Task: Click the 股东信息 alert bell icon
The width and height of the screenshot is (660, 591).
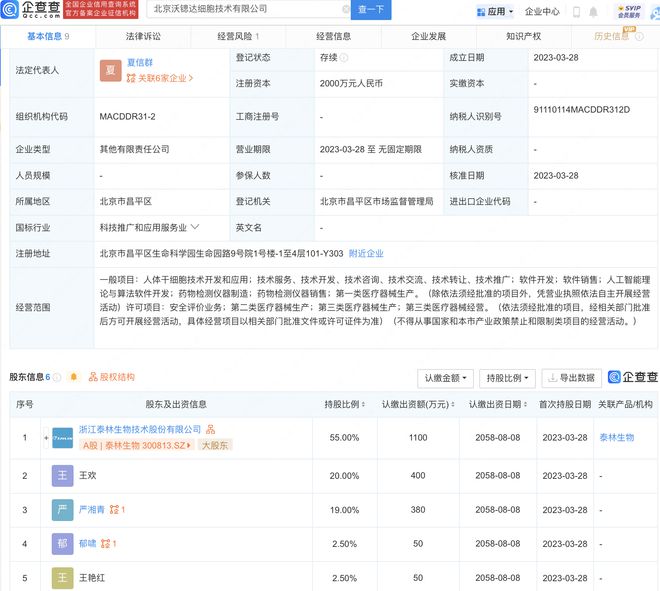Action: click(74, 377)
